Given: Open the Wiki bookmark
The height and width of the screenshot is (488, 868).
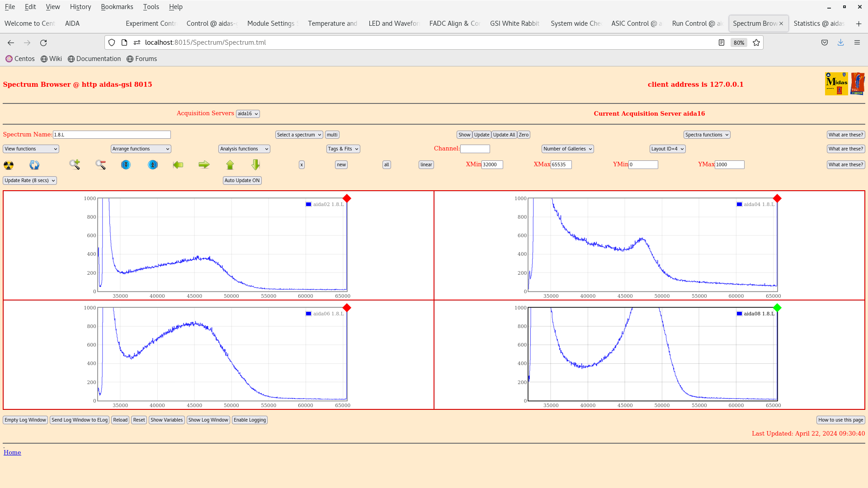Looking at the screenshot, I should [x=51, y=59].
